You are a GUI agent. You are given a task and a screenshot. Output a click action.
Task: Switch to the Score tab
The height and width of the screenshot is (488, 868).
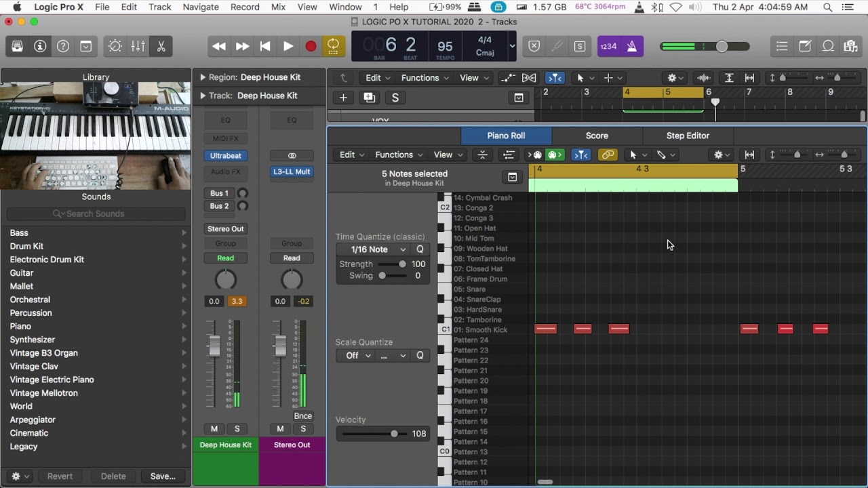coord(597,136)
